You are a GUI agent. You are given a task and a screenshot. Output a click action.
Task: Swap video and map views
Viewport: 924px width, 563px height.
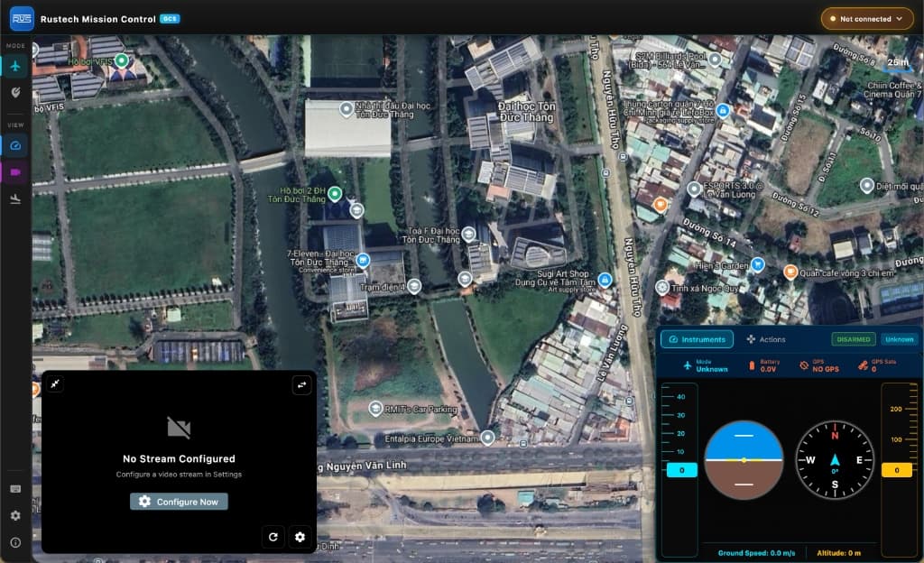tap(301, 385)
